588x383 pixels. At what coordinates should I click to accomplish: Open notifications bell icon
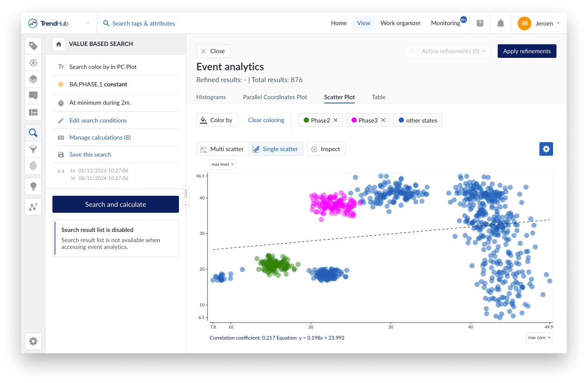(501, 23)
